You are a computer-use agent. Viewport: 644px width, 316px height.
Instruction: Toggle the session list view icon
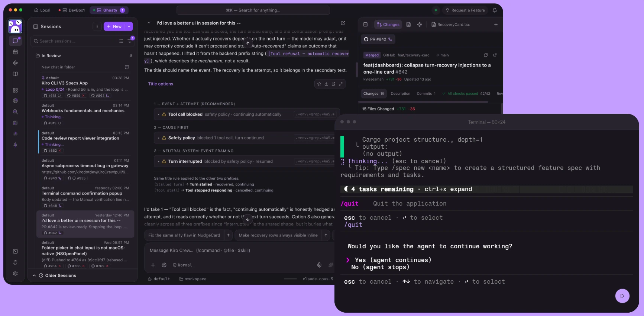[x=121, y=41]
